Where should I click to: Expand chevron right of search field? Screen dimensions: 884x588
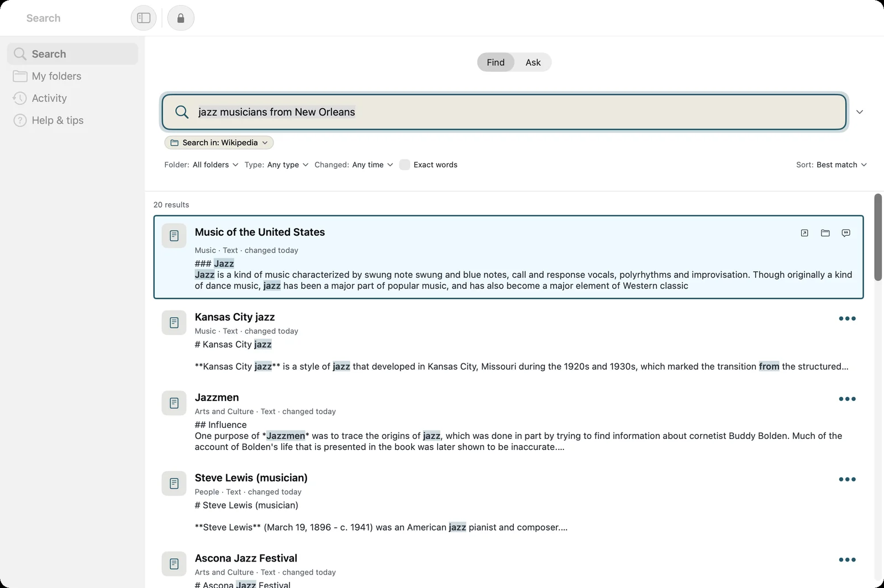[x=860, y=112]
